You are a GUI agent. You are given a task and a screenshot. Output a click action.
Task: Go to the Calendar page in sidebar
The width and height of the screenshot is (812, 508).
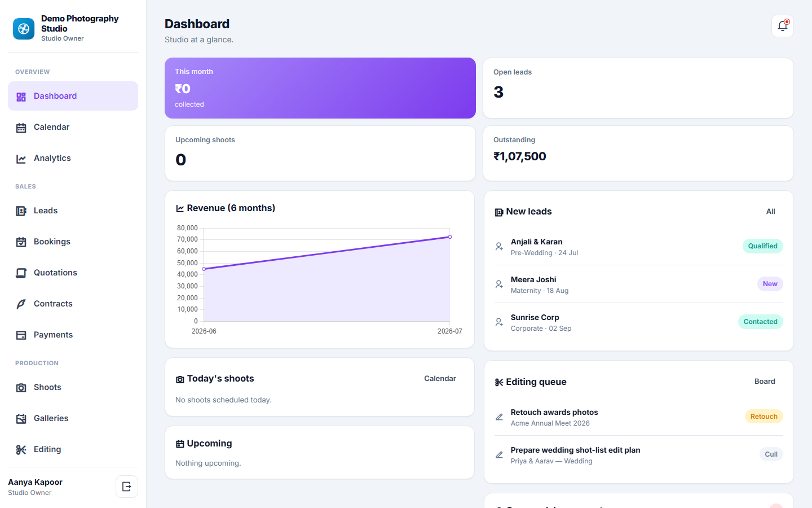(73, 127)
